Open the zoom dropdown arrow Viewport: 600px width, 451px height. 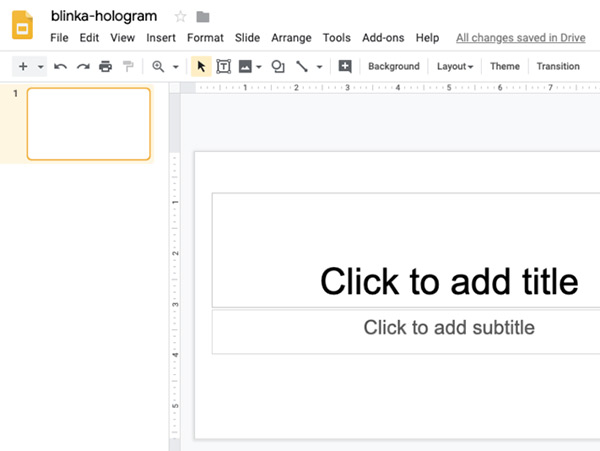click(176, 67)
